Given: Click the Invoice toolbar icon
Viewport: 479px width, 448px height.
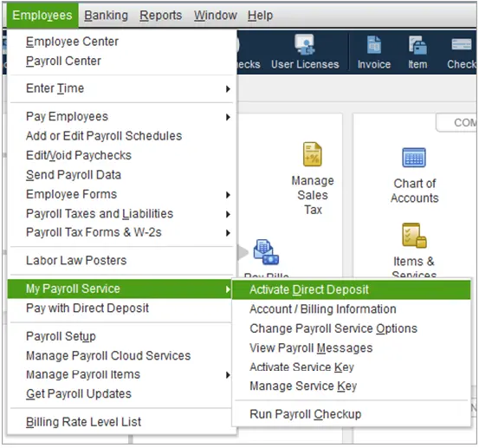Looking at the screenshot, I should pyautogui.click(x=374, y=52).
